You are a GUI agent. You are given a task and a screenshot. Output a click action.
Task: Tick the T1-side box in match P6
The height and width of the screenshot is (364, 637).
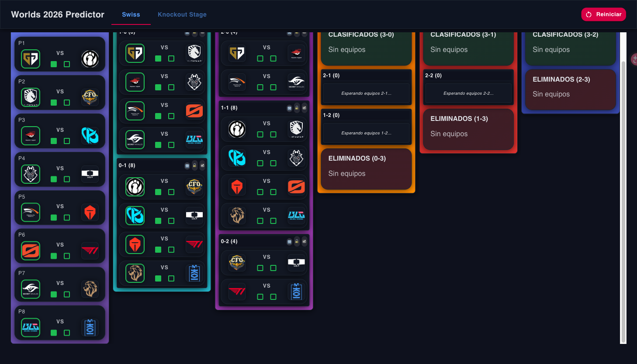point(67,256)
